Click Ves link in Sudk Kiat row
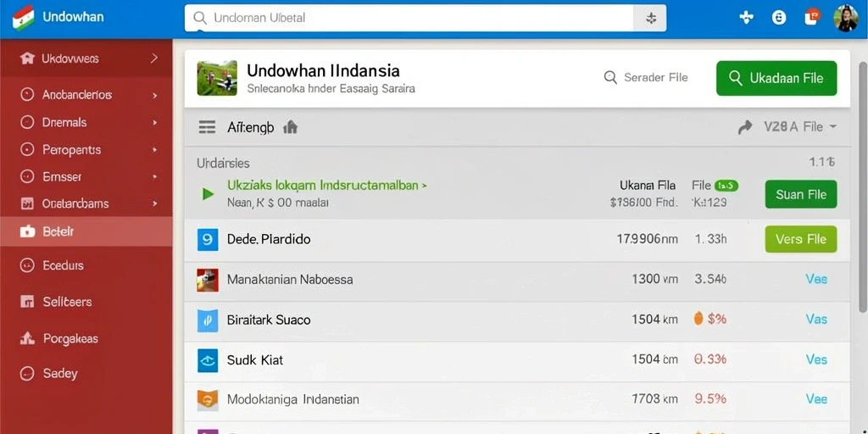 (x=816, y=359)
